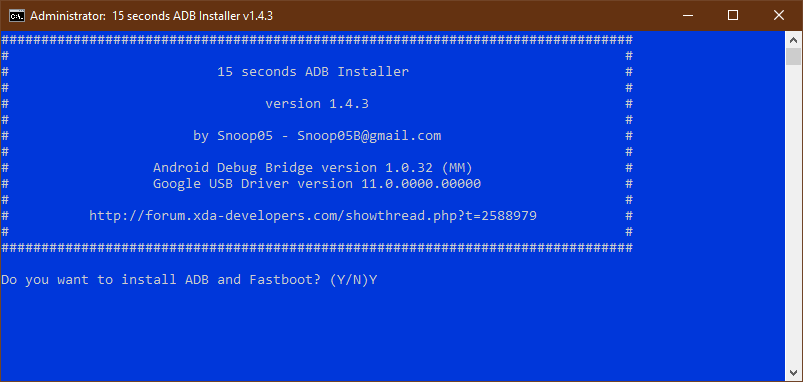Click the '15 seconds ADB Installer' heading text
This screenshot has width=803, height=382.
point(313,72)
